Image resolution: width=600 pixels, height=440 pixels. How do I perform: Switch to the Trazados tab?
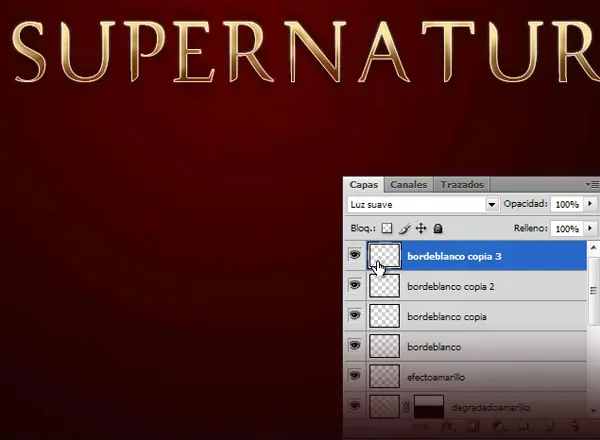(x=462, y=184)
